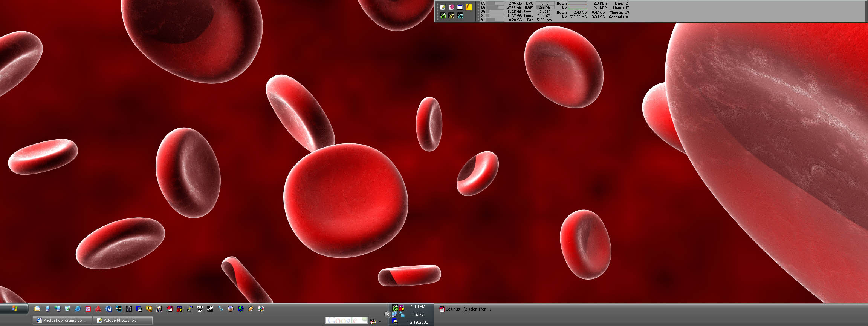Screen dimensions: 868x326
Task: Click the Google deskbar binoculars search icon
Action: (x=373, y=321)
